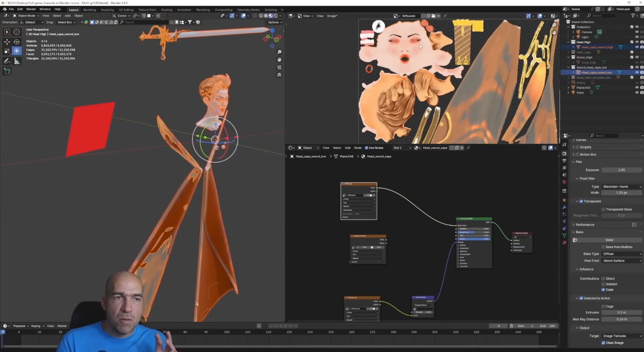Open viewport Options button
Viewport: 644px width, 352px height.
pos(275,22)
